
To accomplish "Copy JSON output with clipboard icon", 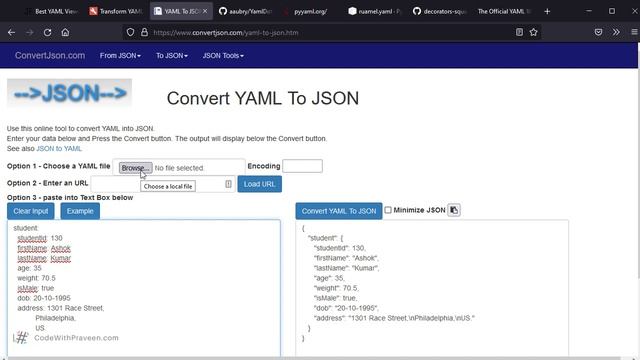I will point(454,210).
